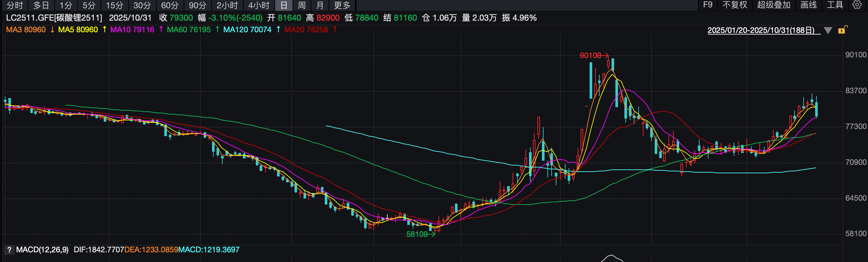The width and height of the screenshot is (868, 262).
Task: Click the MA60 76195 indicator label
Action: [189, 30]
